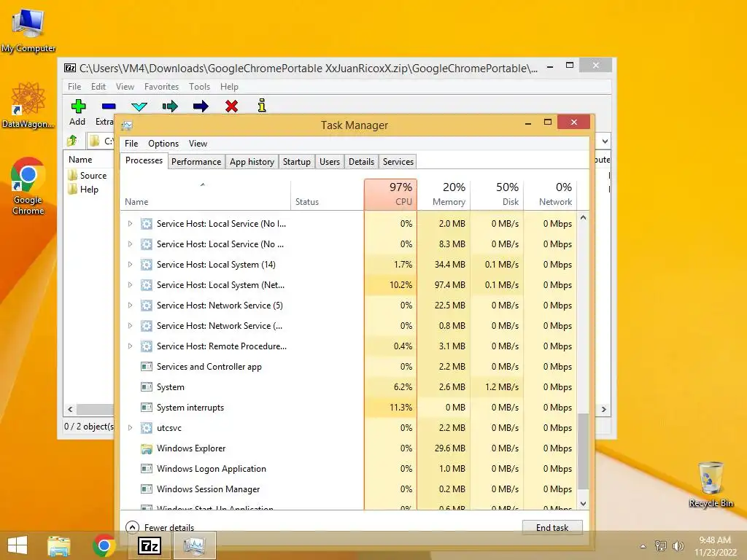Open Task Manager View menu
The width and height of the screenshot is (747, 560).
[198, 144]
